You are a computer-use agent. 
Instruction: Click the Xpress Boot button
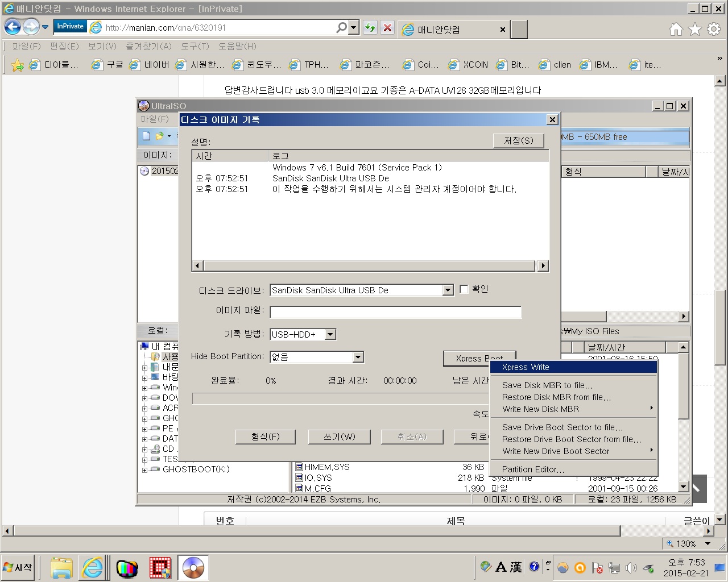pos(479,358)
